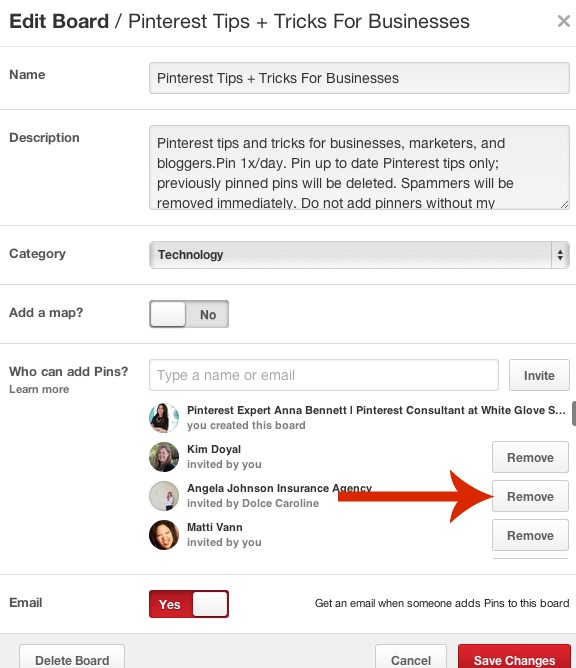
Task: Close the Edit Board dialog
Action: 563,21
